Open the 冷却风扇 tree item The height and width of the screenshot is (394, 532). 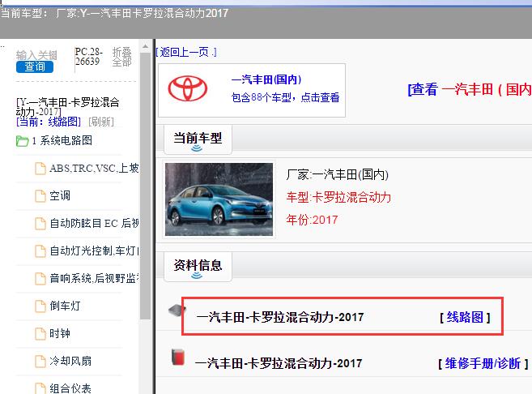(x=70, y=361)
